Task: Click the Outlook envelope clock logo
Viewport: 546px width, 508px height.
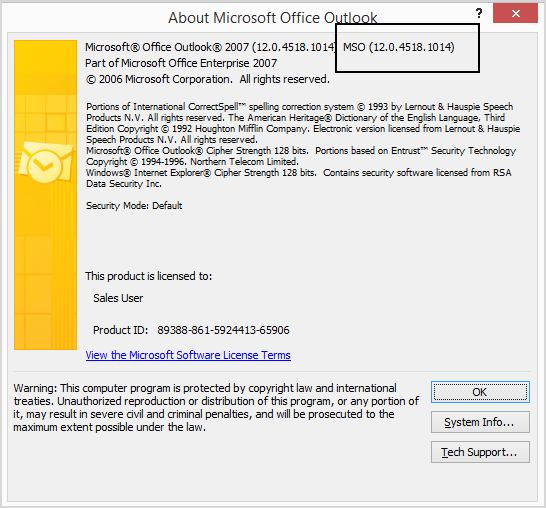Action: (45, 163)
